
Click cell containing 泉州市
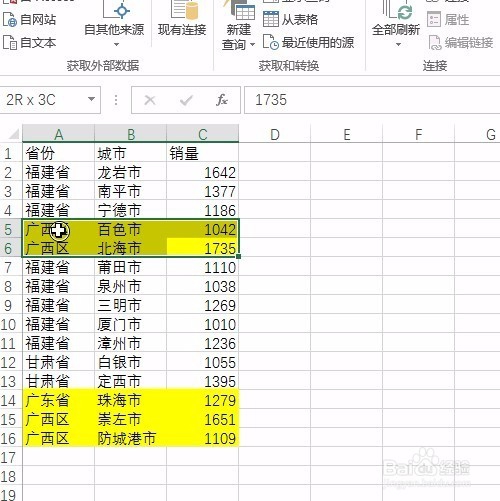tap(131, 286)
